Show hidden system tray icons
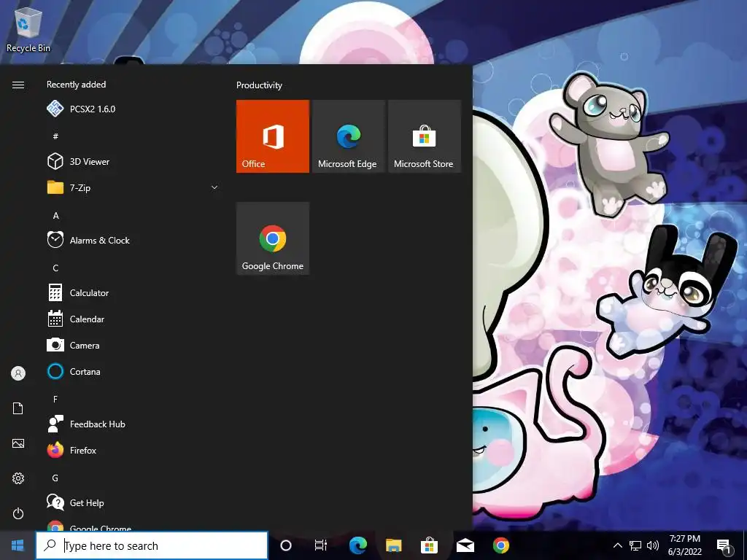Image resolution: width=747 pixels, height=560 pixels. (x=617, y=545)
